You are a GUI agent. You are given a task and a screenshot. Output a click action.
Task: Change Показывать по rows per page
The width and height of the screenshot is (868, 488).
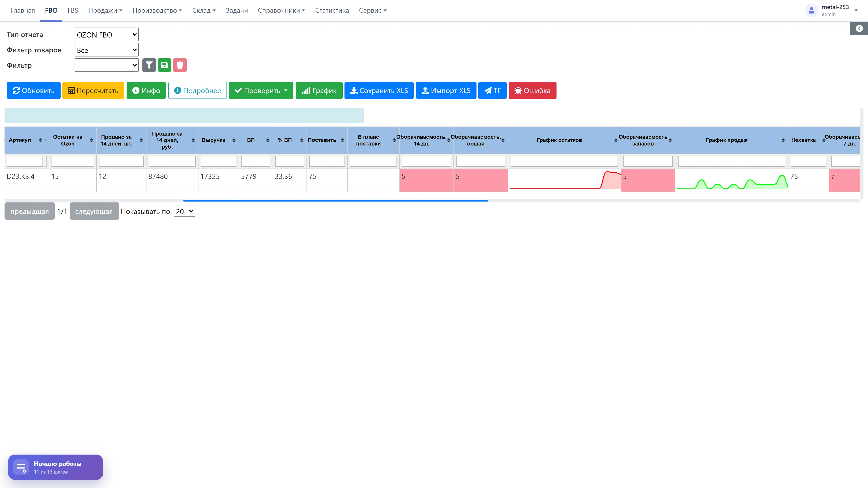point(184,211)
